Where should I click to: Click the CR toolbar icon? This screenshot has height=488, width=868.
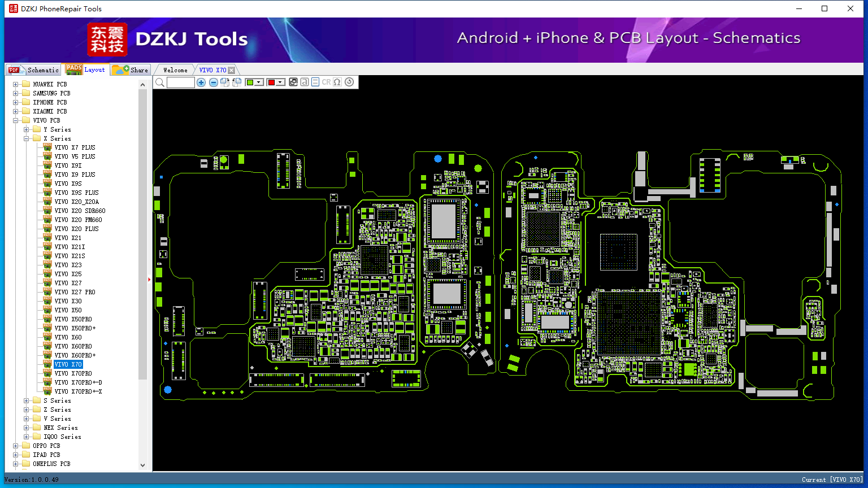click(326, 82)
